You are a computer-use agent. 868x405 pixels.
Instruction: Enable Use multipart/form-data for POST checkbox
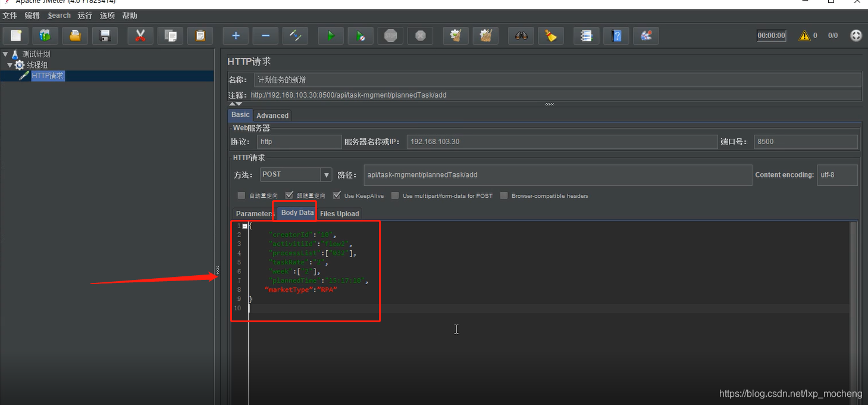(x=395, y=195)
